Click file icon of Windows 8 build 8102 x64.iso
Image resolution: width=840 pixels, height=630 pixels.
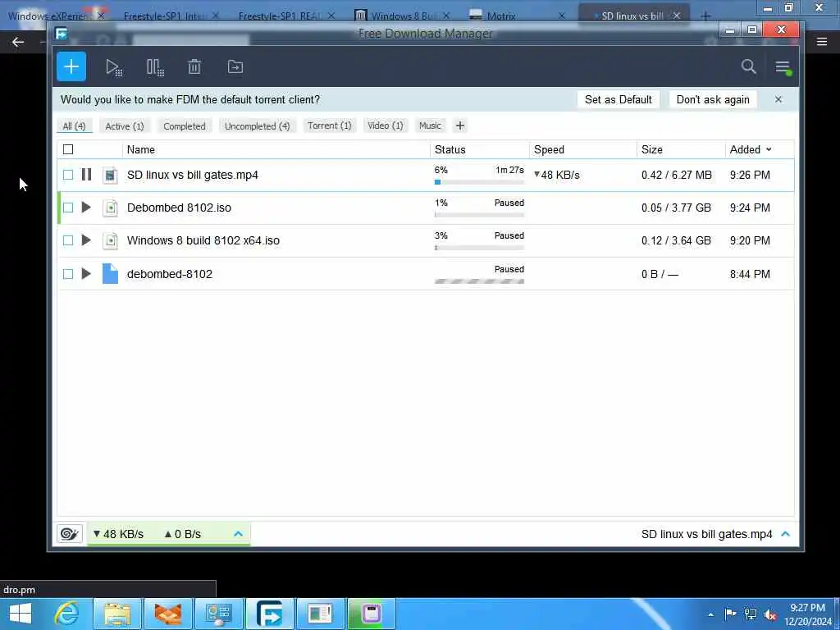click(110, 240)
